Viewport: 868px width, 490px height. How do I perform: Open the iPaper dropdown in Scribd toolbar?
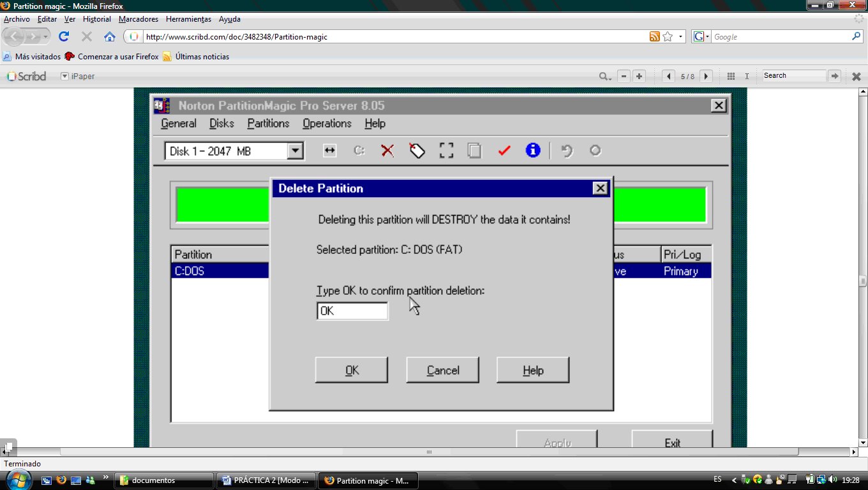[x=78, y=77]
